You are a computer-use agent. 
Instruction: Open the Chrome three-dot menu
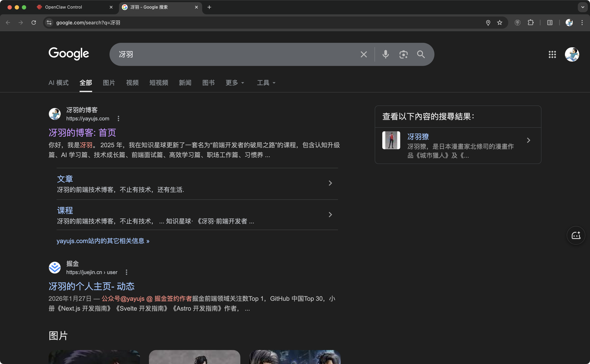pos(582,23)
